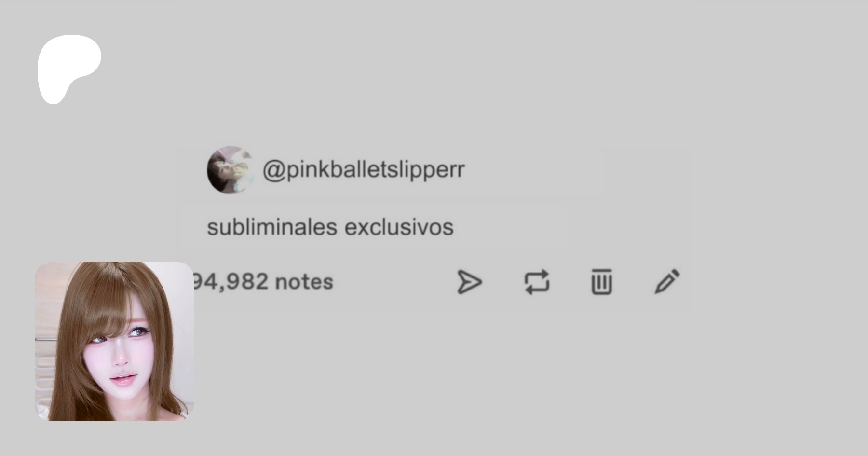Open the small round avatar beside the username
The width and height of the screenshot is (868, 456).
pyautogui.click(x=231, y=170)
